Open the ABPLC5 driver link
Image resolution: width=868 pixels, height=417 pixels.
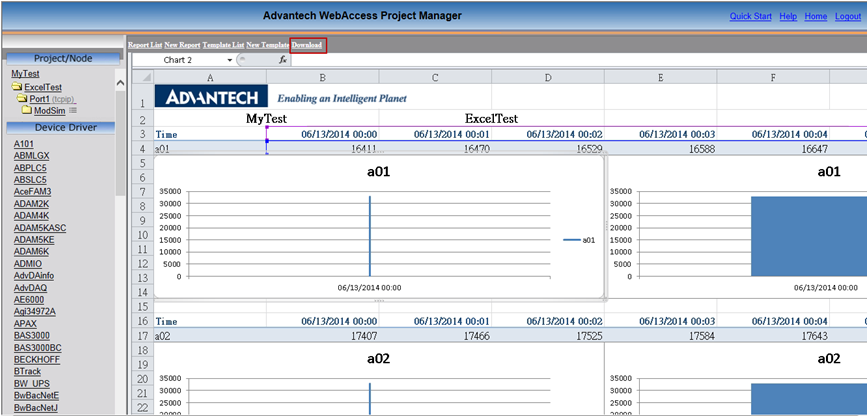pos(30,168)
